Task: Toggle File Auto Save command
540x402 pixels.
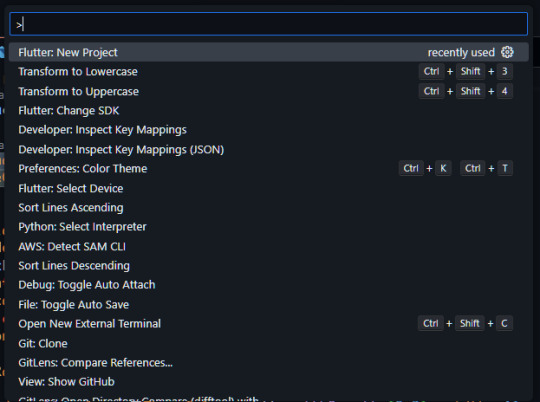Action: (269, 305)
